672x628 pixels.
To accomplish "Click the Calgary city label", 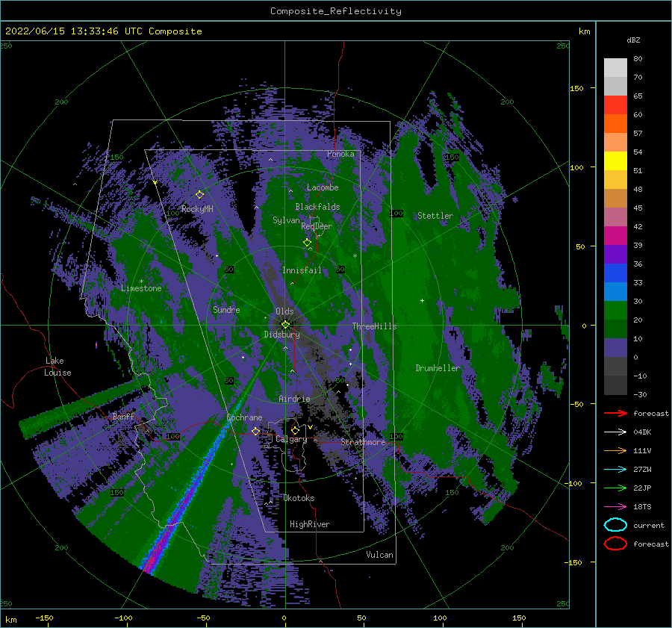I will (291, 439).
